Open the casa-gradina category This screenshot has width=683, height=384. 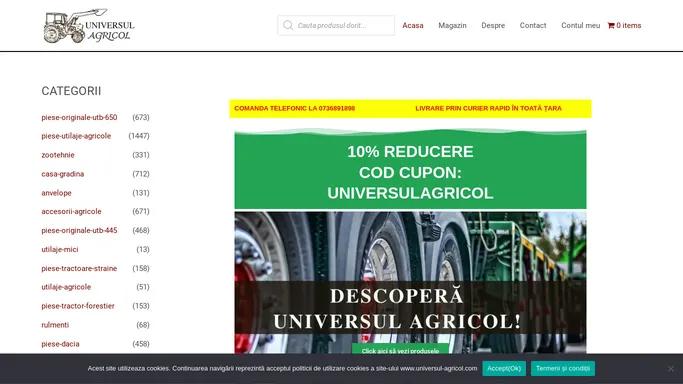pyautogui.click(x=63, y=174)
